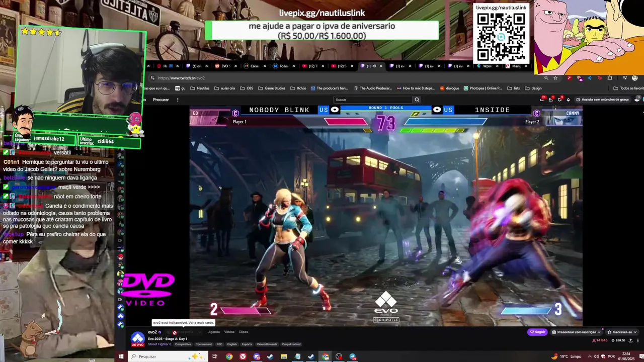This screenshot has width=644, height=362.
Task: View site information icon in address bar
Action: (152, 78)
